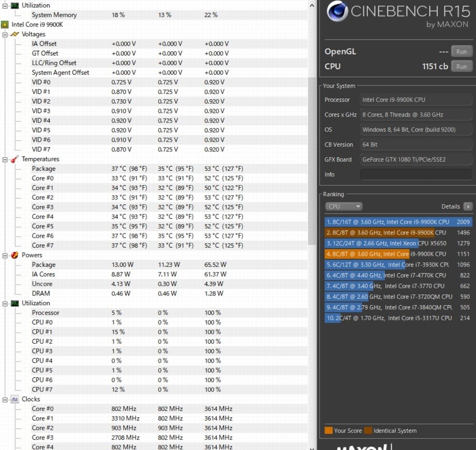
Task: Click the Intel Core i9 9900K chip icon
Action: tap(5, 25)
